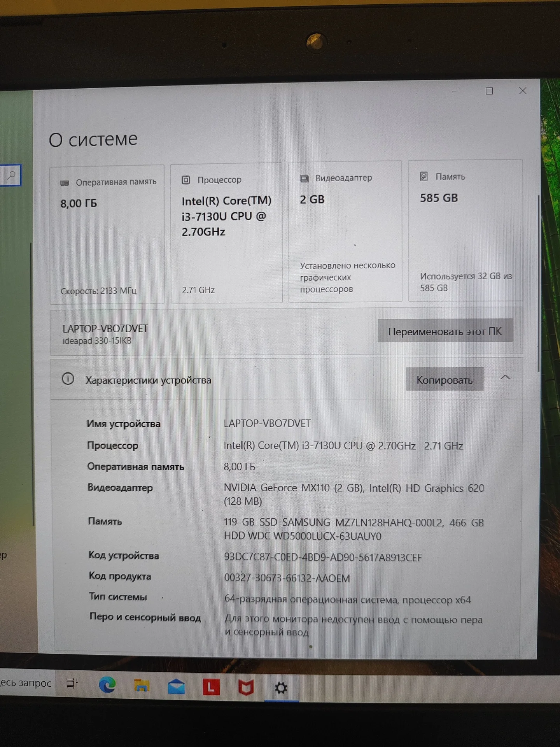The height and width of the screenshot is (747, 560).
Task: Click the 64-bit system type value
Action: click(x=348, y=600)
